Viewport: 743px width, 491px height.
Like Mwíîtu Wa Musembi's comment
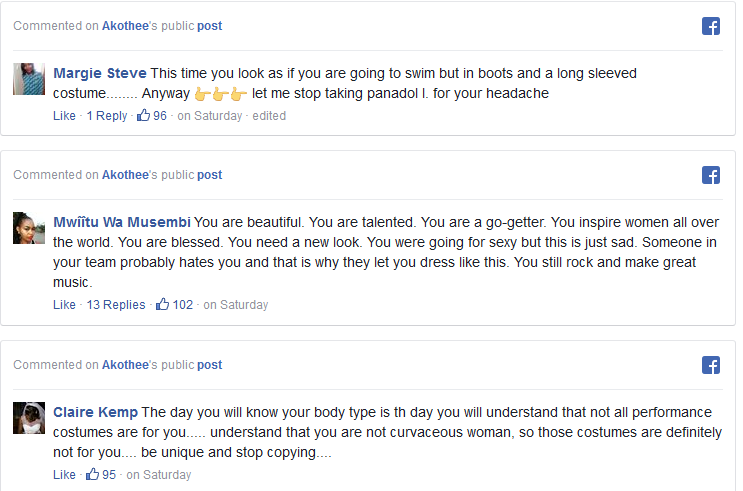(64, 305)
